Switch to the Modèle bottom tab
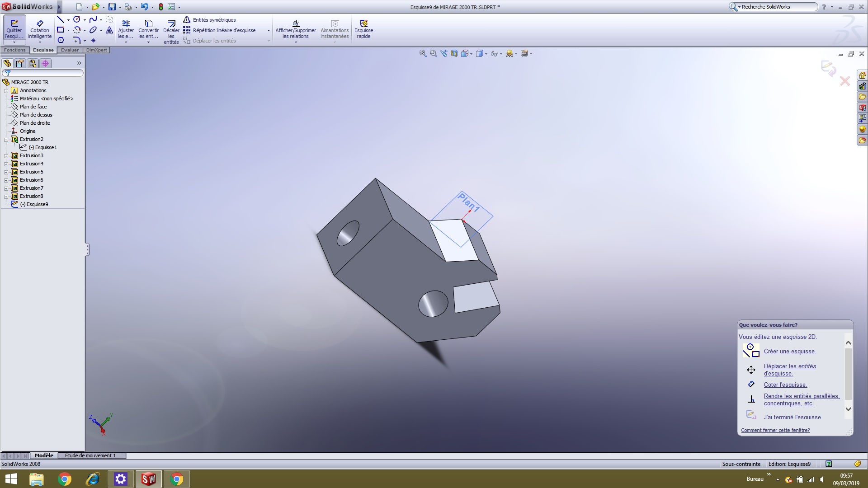Image resolution: width=868 pixels, height=488 pixels. click(x=44, y=455)
